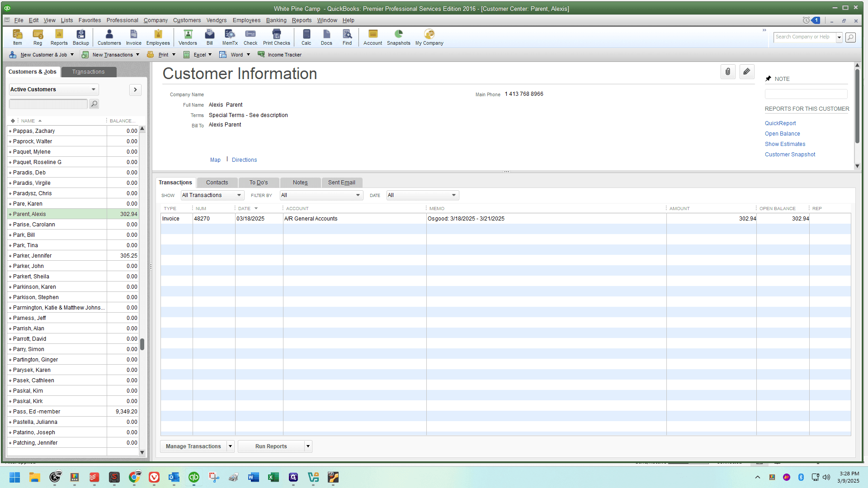868x488 pixels.
Task: Open the Active Customers view dropdown
Action: click(54, 89)
